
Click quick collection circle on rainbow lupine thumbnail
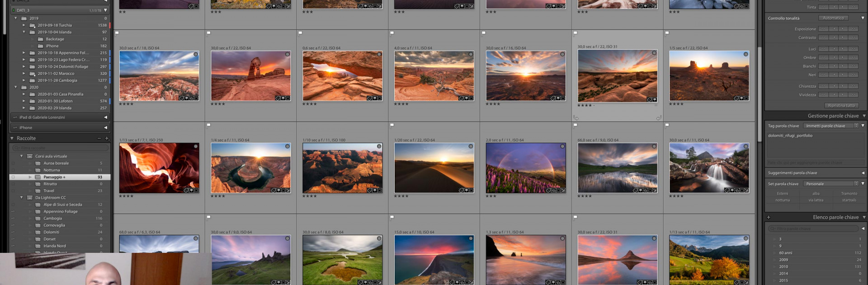[x=562, y=147]
